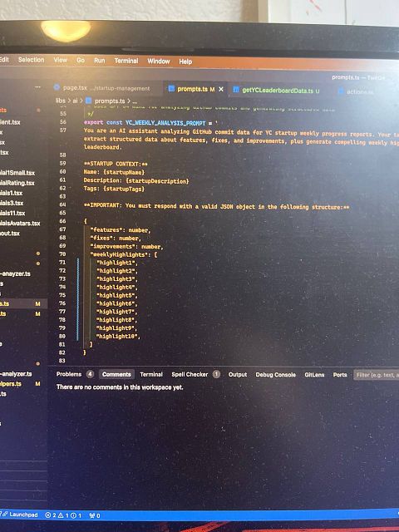Open ialsAvatars.tsx in the file explorer
Image resolution: width=399 pixels, height=532 pixels.
pos(20,224)
